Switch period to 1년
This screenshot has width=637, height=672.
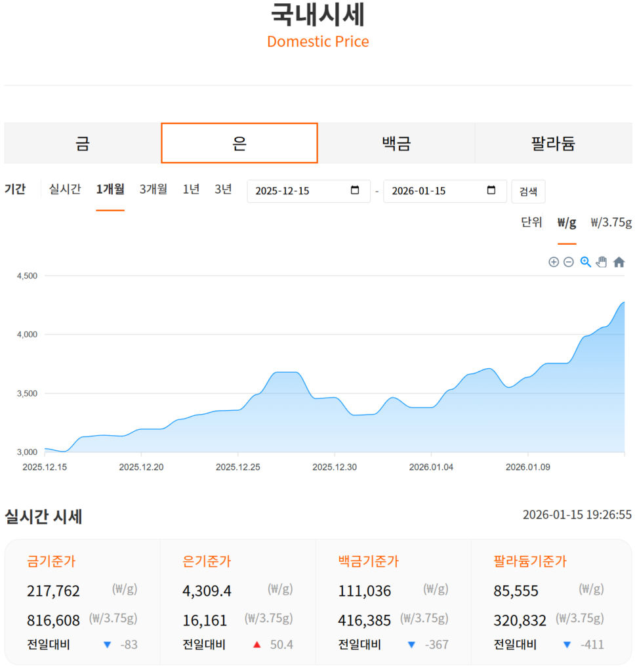[x=191, y=190]
